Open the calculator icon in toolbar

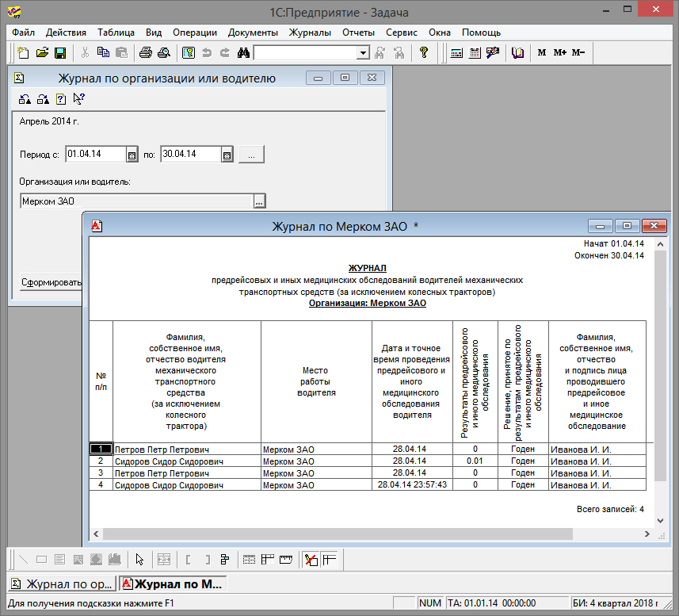click(x=457, y=53)
